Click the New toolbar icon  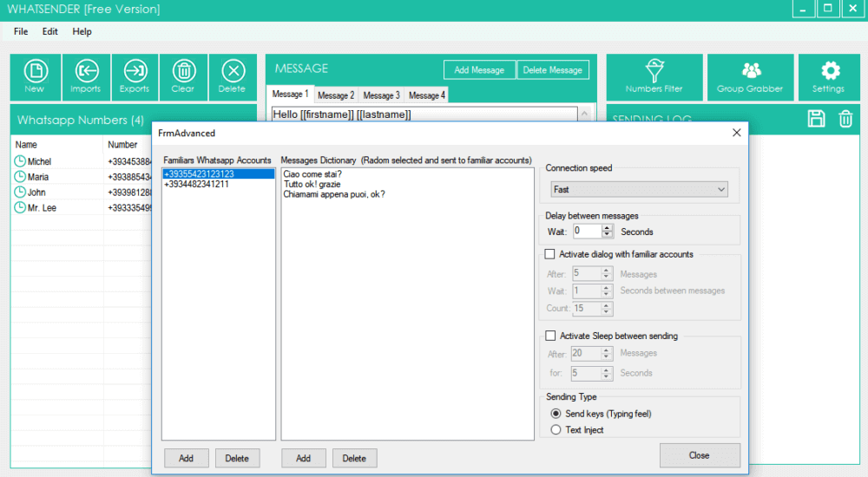pos(36,77)
